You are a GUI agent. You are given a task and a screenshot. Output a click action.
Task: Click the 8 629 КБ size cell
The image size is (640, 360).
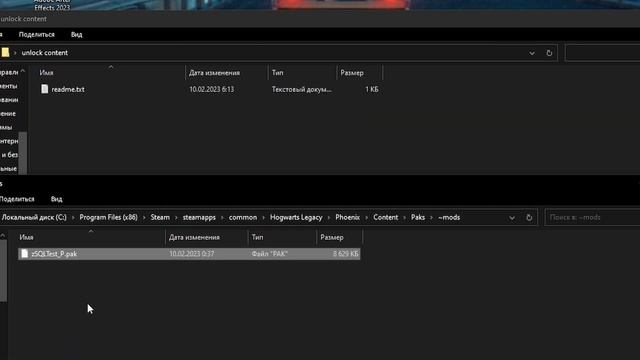point(345,254)
